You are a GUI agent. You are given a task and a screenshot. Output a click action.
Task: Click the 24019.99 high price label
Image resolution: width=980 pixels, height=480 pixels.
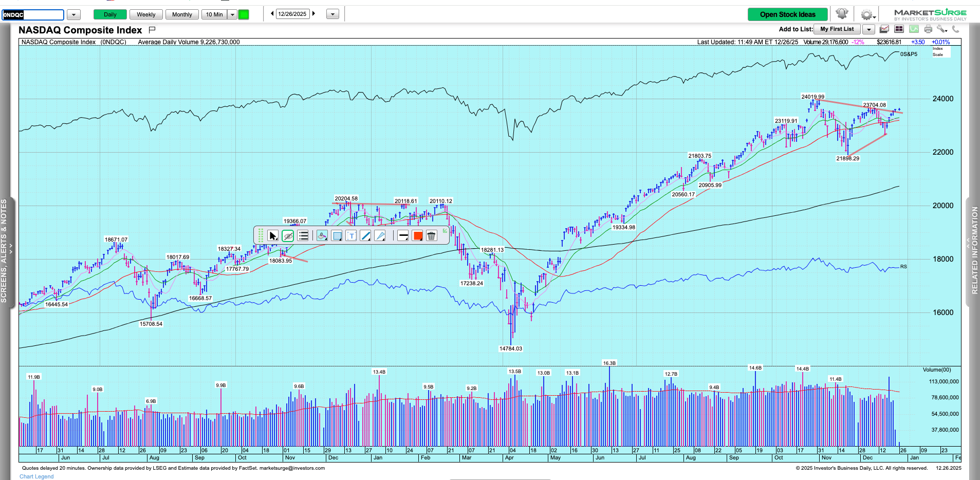coord(812,97)
